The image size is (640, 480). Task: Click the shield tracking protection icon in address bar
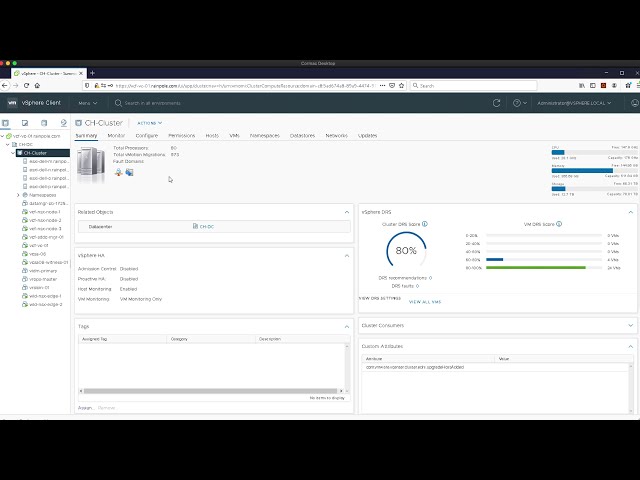87,86
